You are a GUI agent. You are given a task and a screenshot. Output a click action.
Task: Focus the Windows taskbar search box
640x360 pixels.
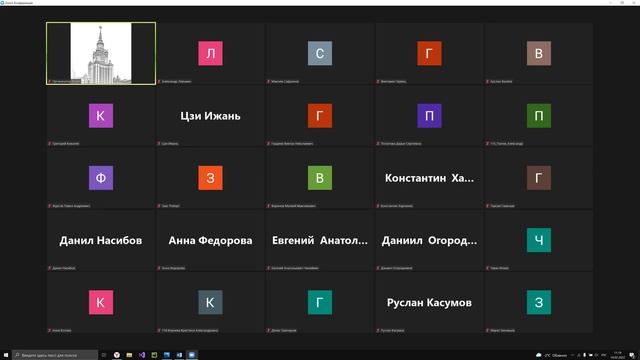click(x=55, y=355)
